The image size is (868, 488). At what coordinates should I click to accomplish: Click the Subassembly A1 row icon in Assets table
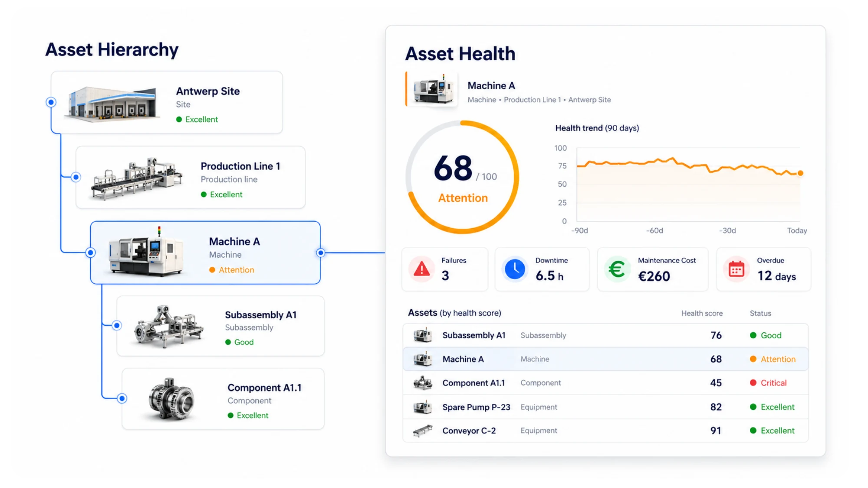point(422,335)
